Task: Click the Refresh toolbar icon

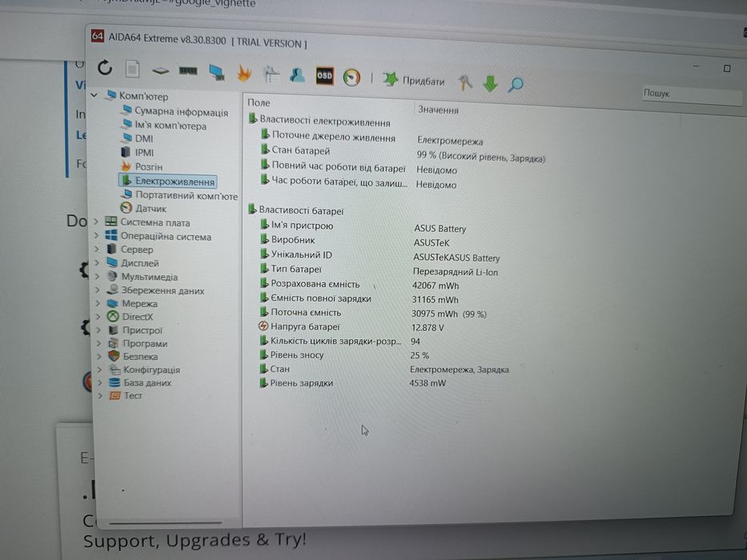Action: [x=105, y=68]
